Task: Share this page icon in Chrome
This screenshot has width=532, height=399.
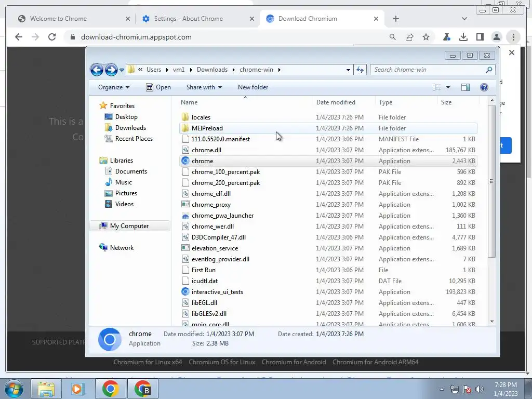Action: pyautogui.click(x=409, y=37)
